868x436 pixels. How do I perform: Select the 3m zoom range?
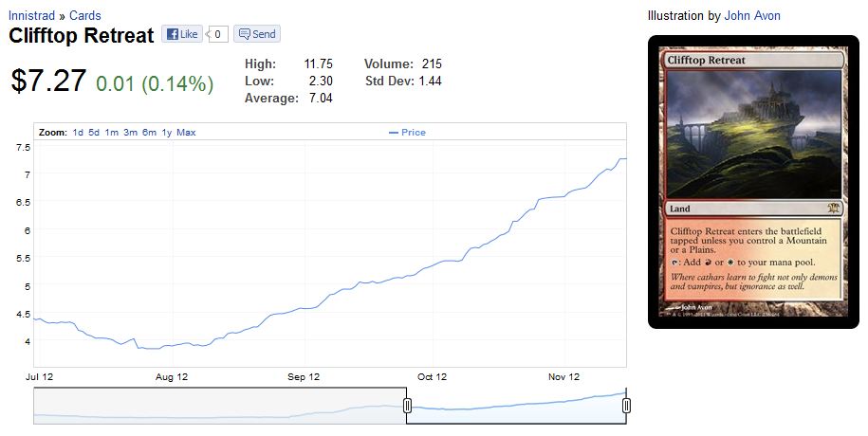pyautogui.click(x=130, y=133)
